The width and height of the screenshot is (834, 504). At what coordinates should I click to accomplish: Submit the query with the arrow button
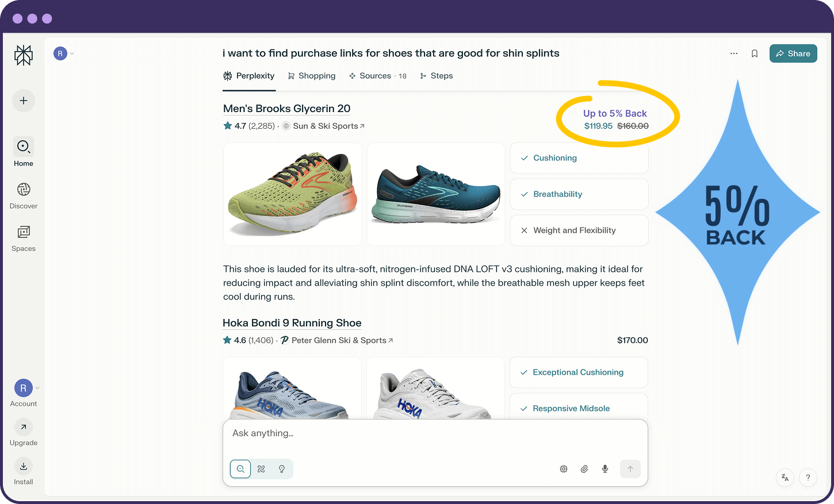click(630, 469)
